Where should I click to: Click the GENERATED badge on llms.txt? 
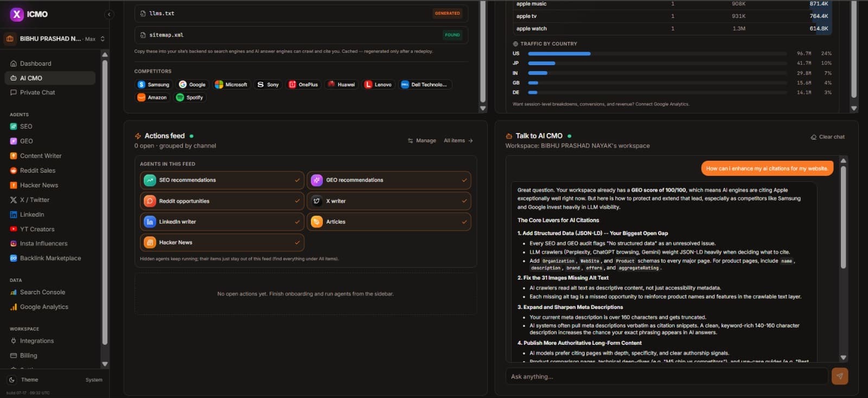[447, 13]
